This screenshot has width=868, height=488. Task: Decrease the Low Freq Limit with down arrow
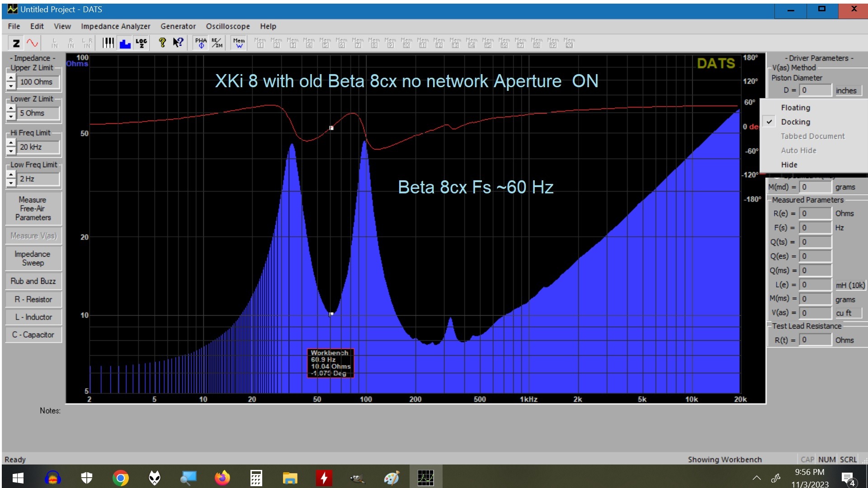coord(11,183)
